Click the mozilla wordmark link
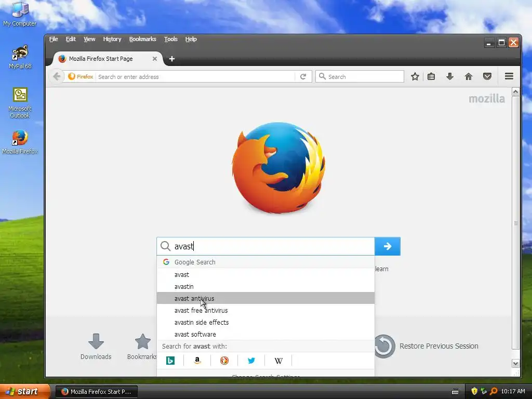The height and width of the screenshot is (399, 532). pyautogui.click(x=486, y=99)
